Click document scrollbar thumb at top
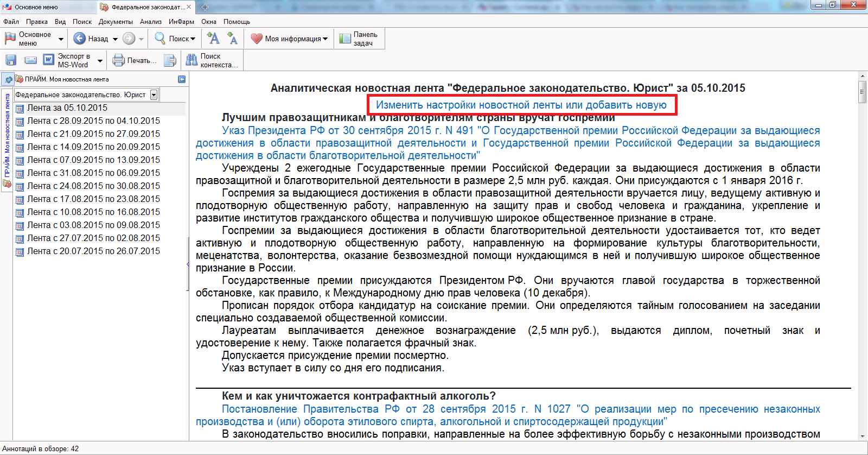 click(x=863, y=92)
